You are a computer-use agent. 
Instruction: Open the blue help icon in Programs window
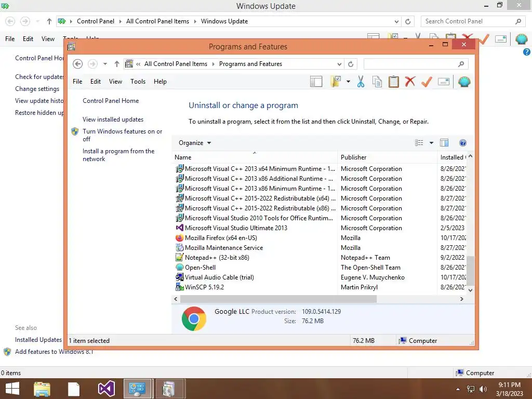pyautogui.click(x=462, y=143)
